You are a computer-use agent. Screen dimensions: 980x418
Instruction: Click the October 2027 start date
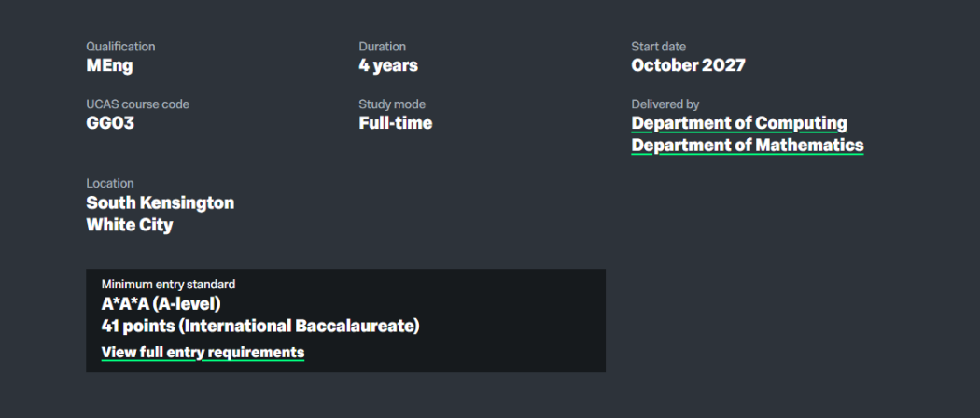(688, 65)
